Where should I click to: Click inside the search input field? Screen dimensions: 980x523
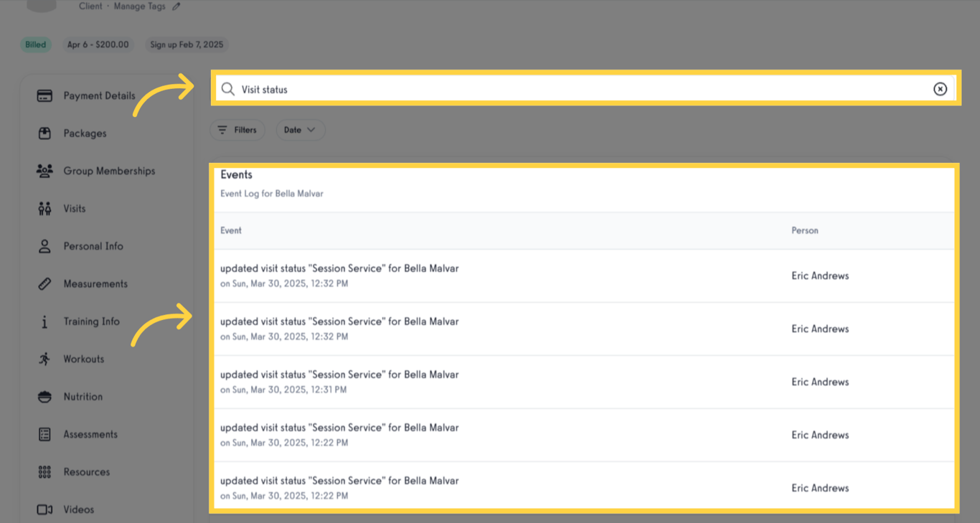[502, 88]
